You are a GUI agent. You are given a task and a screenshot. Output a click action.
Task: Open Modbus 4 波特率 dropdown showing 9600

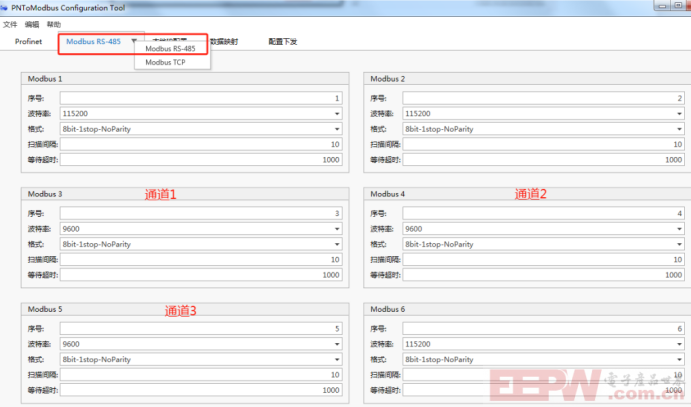pos(544,229)
